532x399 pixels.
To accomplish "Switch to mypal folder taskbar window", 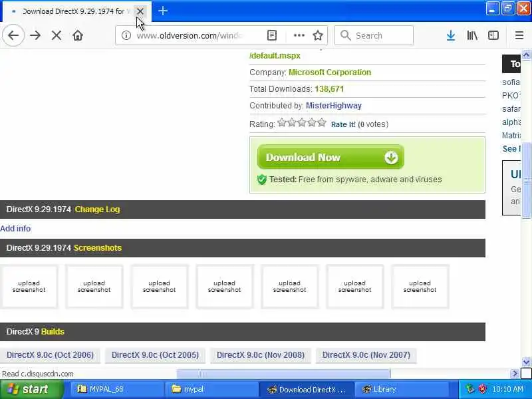I will [x=211, y=389].
